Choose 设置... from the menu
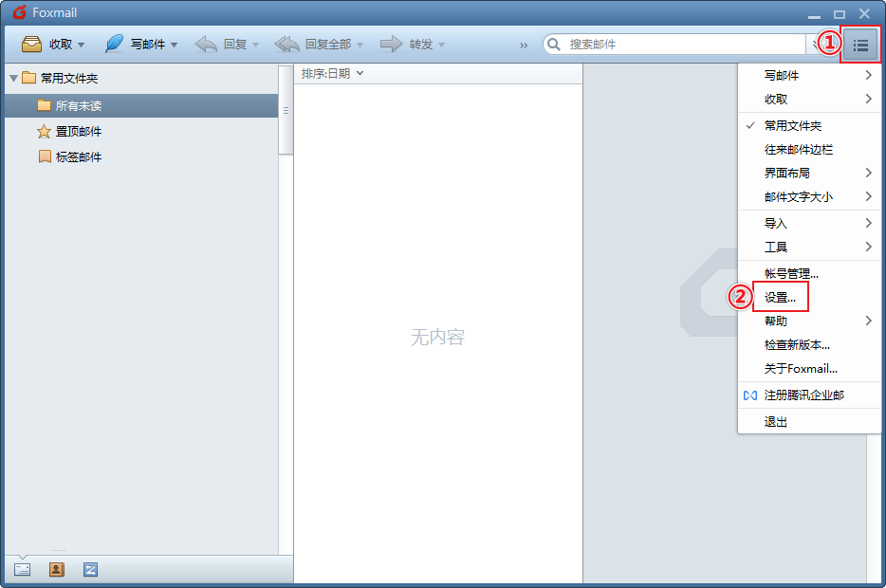Viewport: 886px width, 588px height. [x=780, y=298]
